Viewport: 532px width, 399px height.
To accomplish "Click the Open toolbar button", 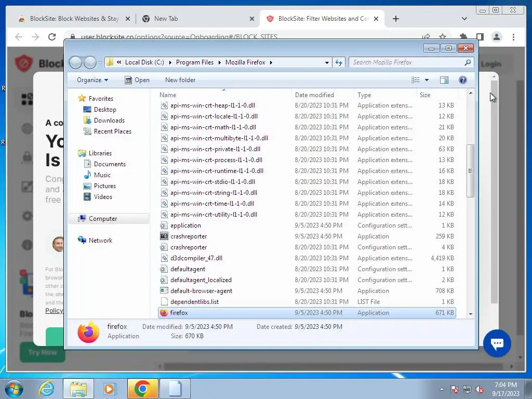I will (x=137, y=80).
